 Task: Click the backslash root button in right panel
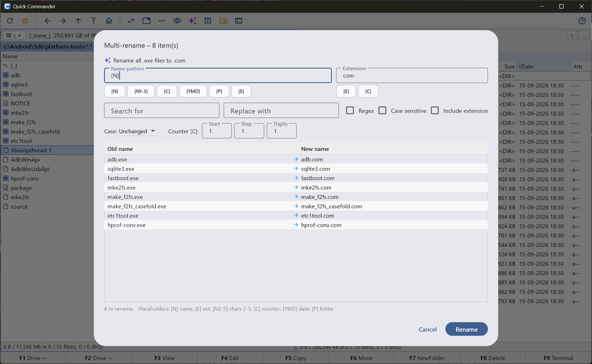572,36
